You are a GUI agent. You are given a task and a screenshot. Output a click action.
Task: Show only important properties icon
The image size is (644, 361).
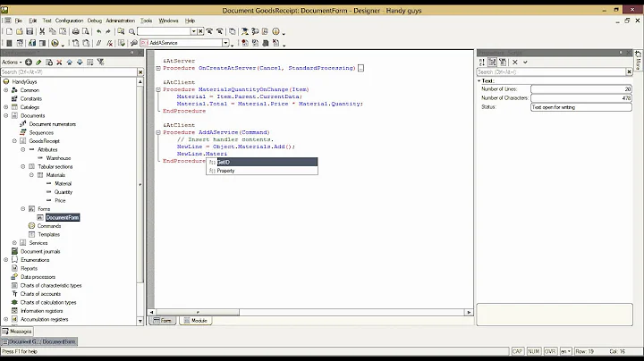(503, 62)
